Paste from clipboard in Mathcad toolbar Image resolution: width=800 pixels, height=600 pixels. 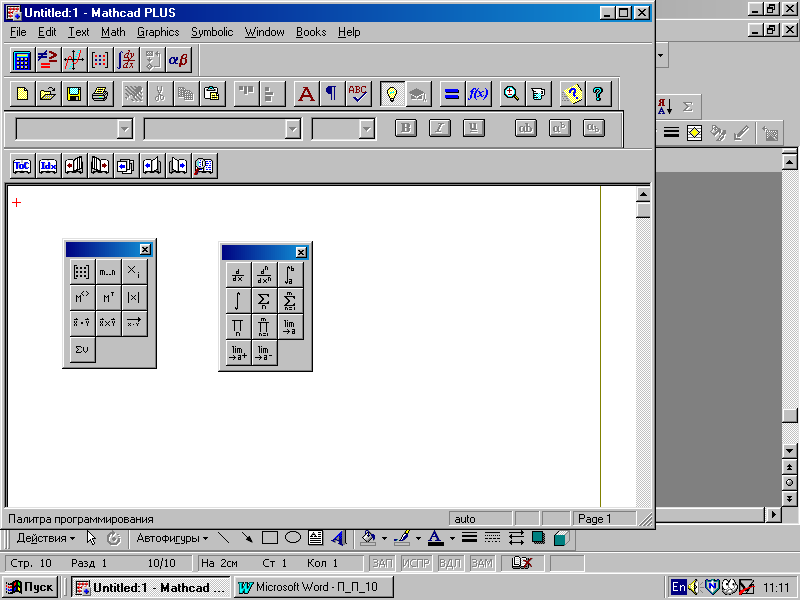tap(212, 94)
